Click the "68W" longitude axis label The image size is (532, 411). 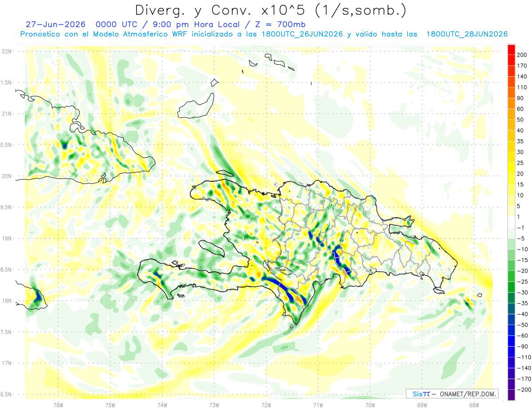(473, 405)
